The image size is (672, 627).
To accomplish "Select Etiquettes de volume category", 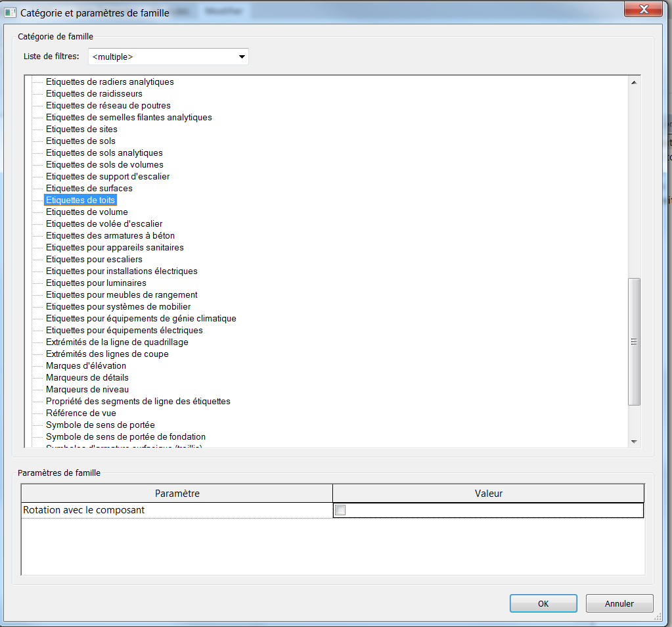I will (87, 212).
